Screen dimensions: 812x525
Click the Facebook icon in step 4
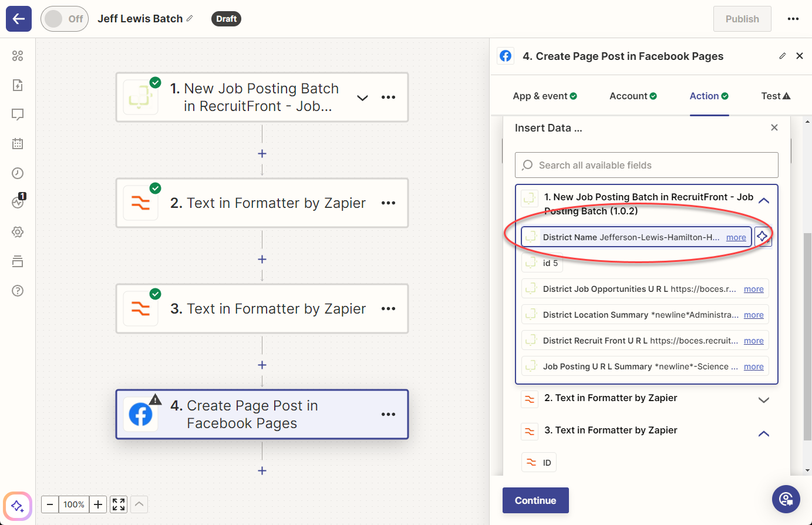click(x=140, y=415)
